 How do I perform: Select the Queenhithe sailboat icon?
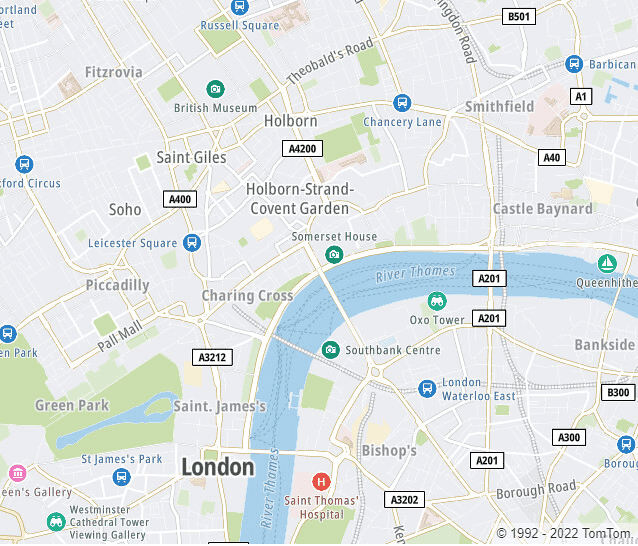(607, 264)
